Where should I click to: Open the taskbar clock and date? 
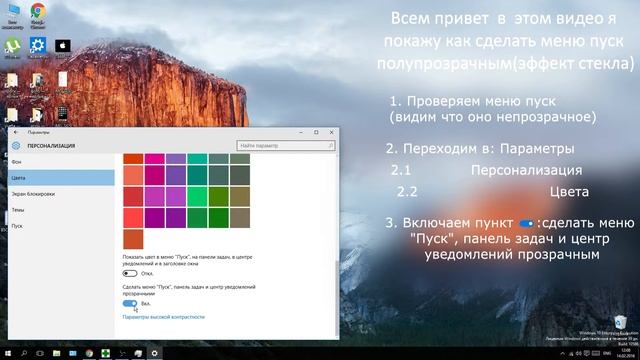click(x=625, y=353)
